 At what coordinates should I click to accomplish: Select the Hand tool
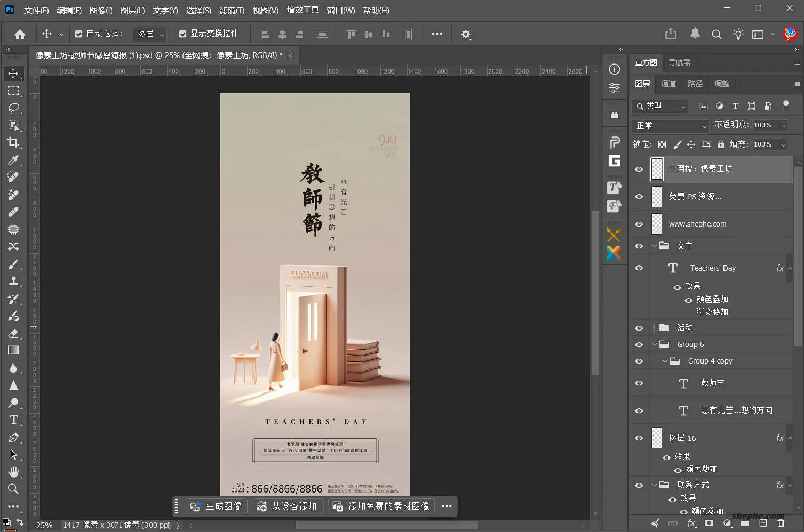(x=13, y=472)
